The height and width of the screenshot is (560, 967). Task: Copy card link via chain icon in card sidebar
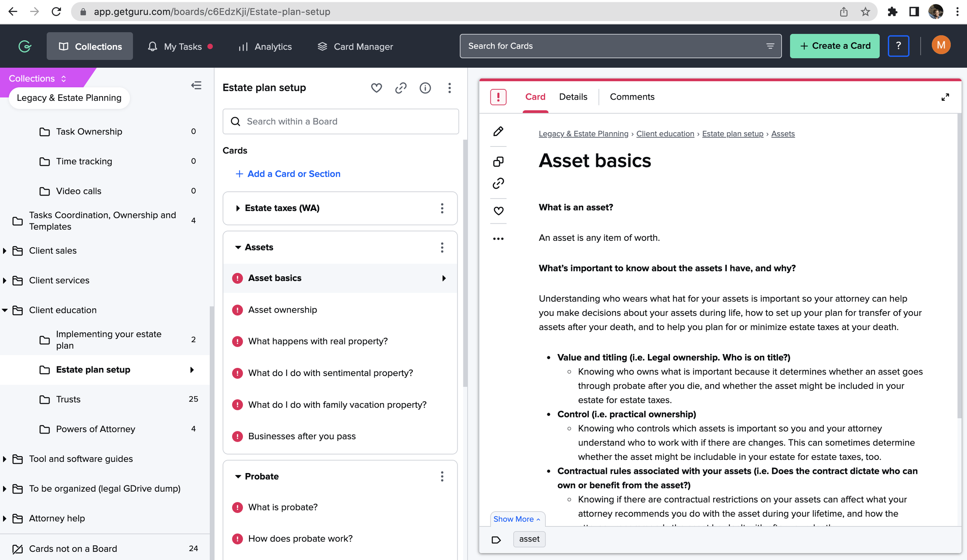pos(498,183)
